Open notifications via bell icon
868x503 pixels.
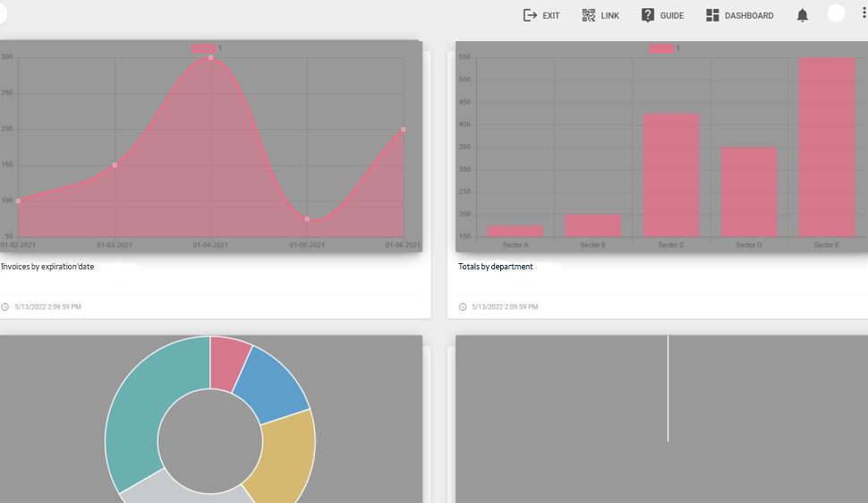click(x=802, y=15)
